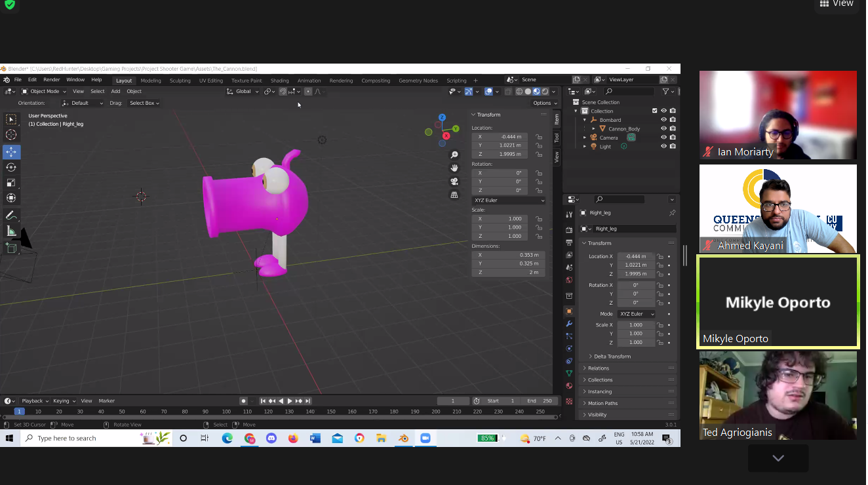Viewport: 868px width, 485px height.
Task: Activate the Move tool in toolbar
Action: pyautogui.click(x=11, y=152)
